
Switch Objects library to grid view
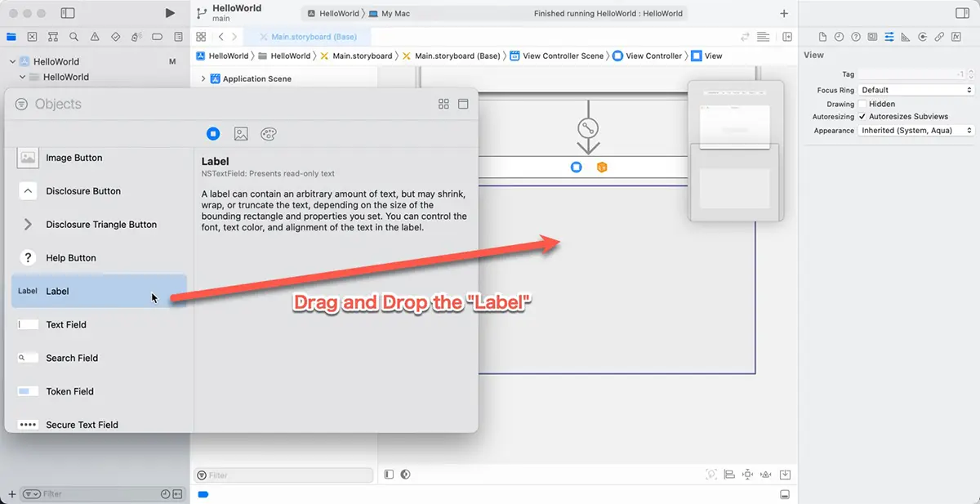click(x=443, y=104)
